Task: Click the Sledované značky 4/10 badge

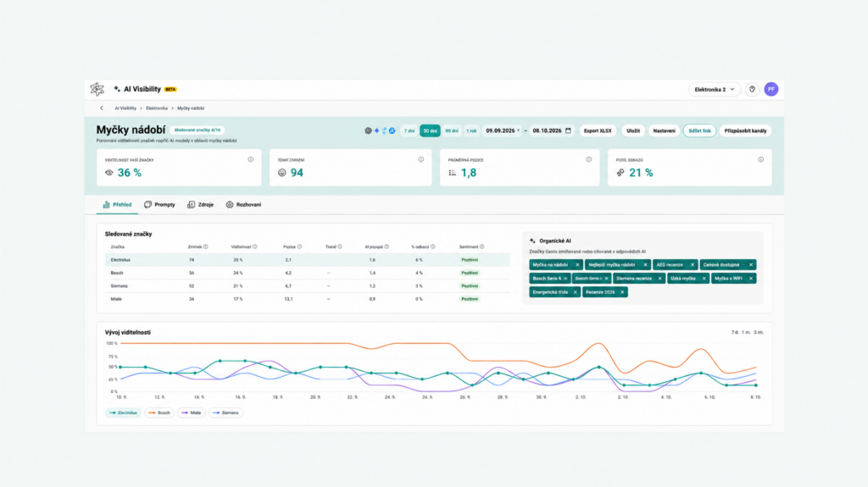Action: pos(198,130)
